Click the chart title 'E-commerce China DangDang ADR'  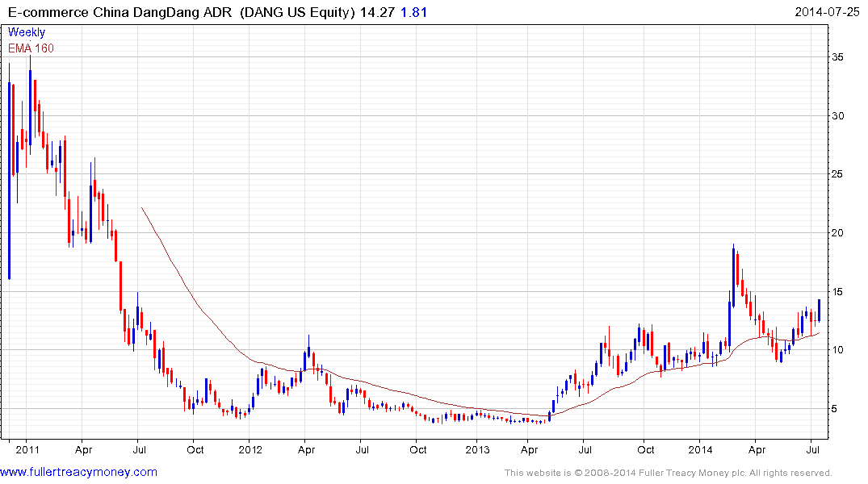(120, 12)
